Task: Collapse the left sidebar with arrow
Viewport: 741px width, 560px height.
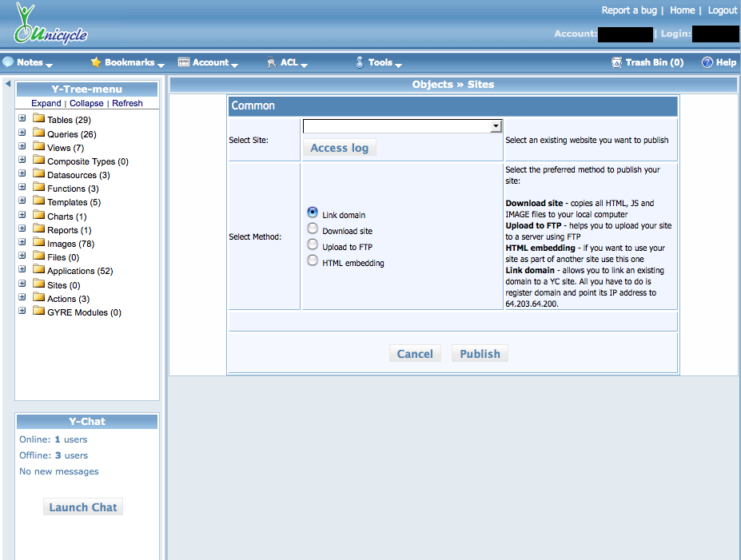Action: pos(7,84)
